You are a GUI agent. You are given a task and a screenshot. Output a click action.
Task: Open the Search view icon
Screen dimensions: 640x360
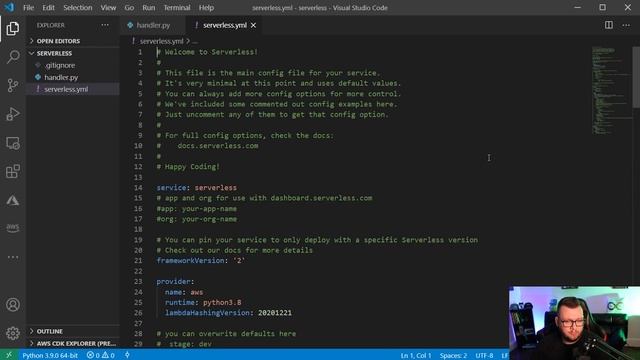point(13,57)
